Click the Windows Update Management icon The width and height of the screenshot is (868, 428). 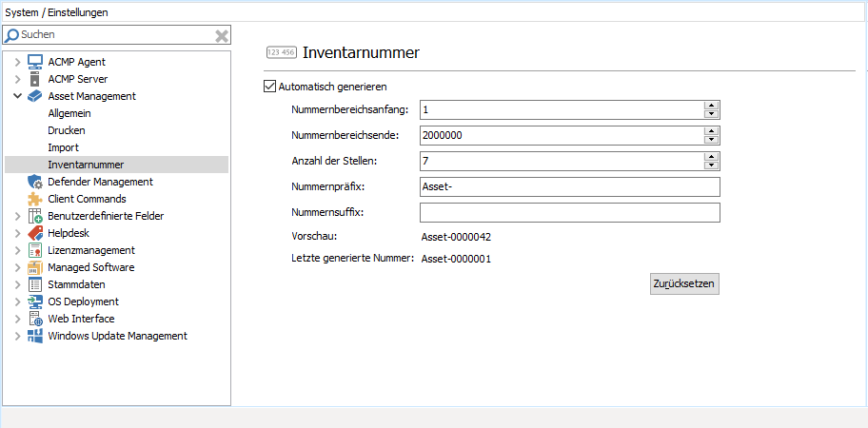click(35, 336)
